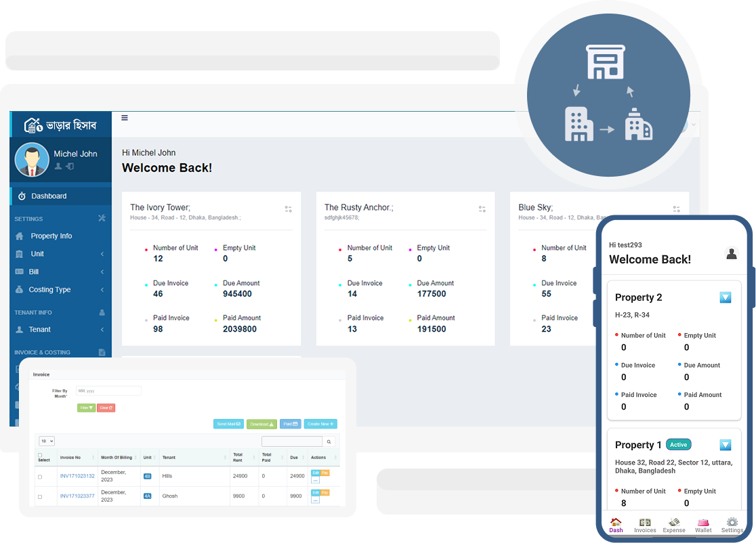Open The Ivory Tower card settings icon

pyautogui.click(x=289, y=209)
